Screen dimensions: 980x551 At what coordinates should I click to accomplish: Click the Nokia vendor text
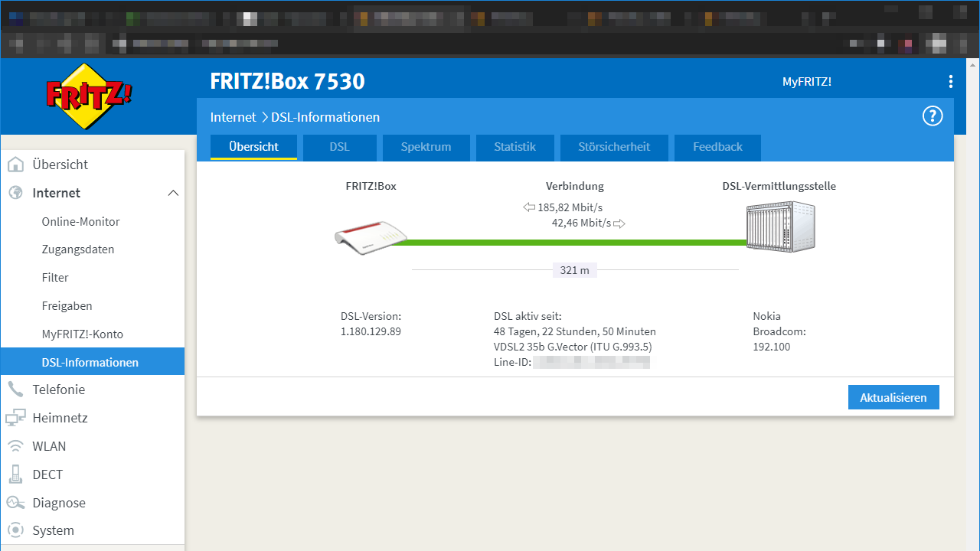tap(767, 316)
